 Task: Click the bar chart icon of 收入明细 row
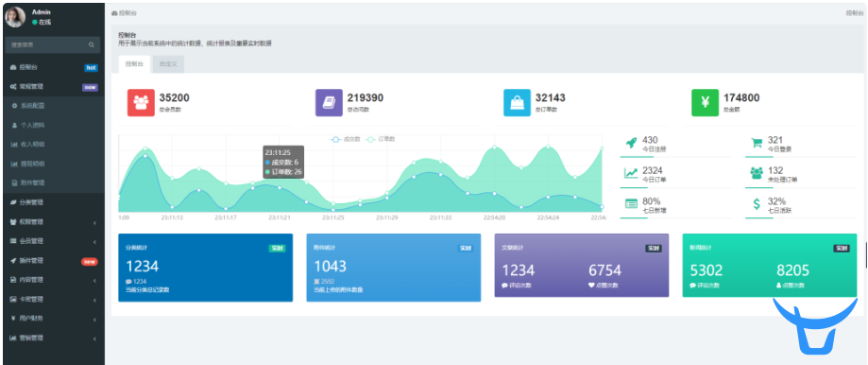click(x=14, y=144)
